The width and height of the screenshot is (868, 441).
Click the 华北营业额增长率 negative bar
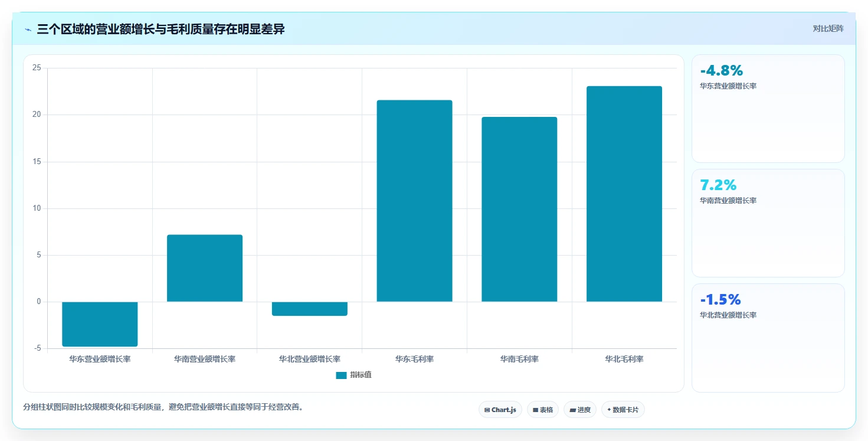tap(310, 309)
